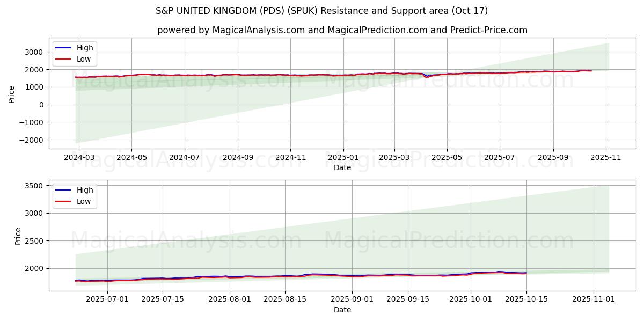Click red Low line swatch in top legend
The image size is (644, 322).
[x=63, y=59]
